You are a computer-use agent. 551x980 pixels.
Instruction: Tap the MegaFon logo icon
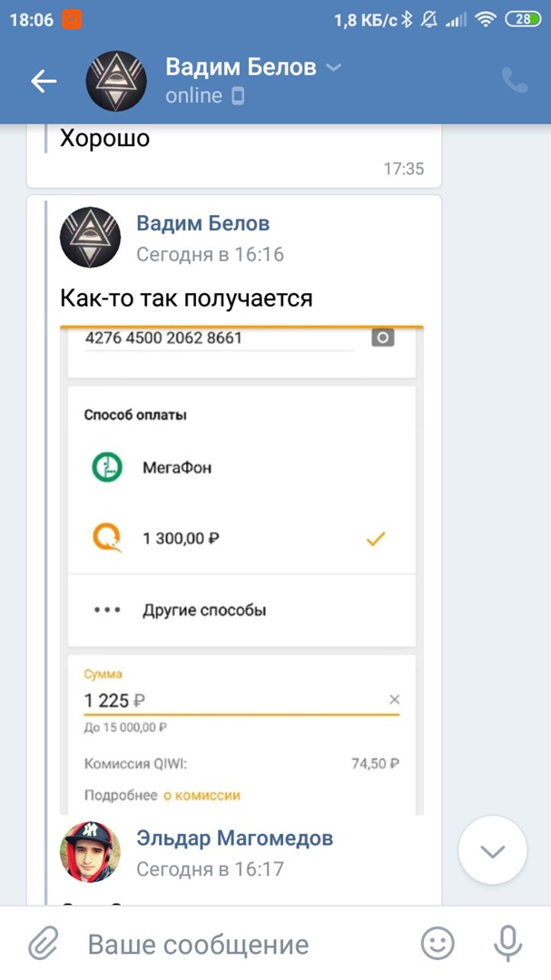[107, 468]
